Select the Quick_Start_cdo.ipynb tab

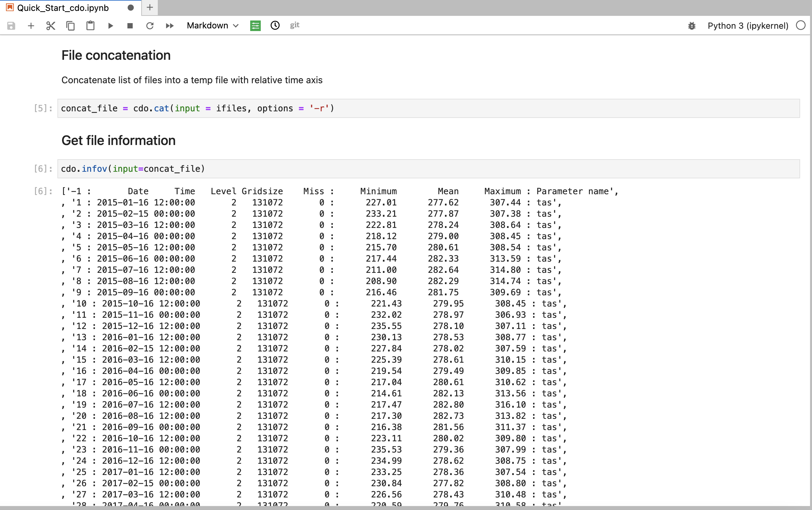point(63,8)
